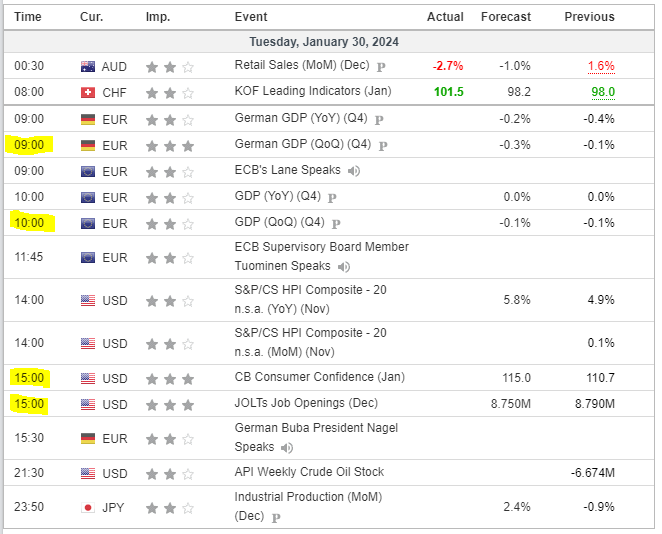Screen dimensions: 662x534
Task: Click importance stars for JOLTs Job Openings
Action: point(169,405)
